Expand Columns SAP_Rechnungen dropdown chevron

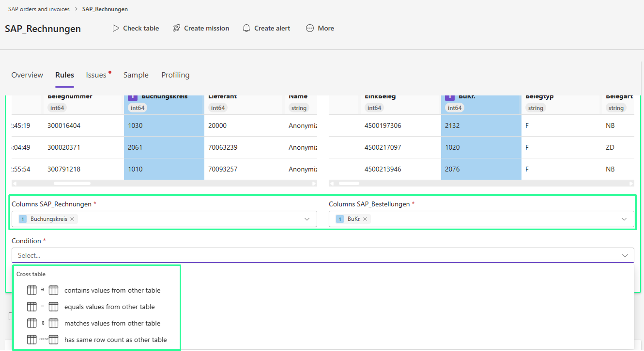click(x=307, y=219)
